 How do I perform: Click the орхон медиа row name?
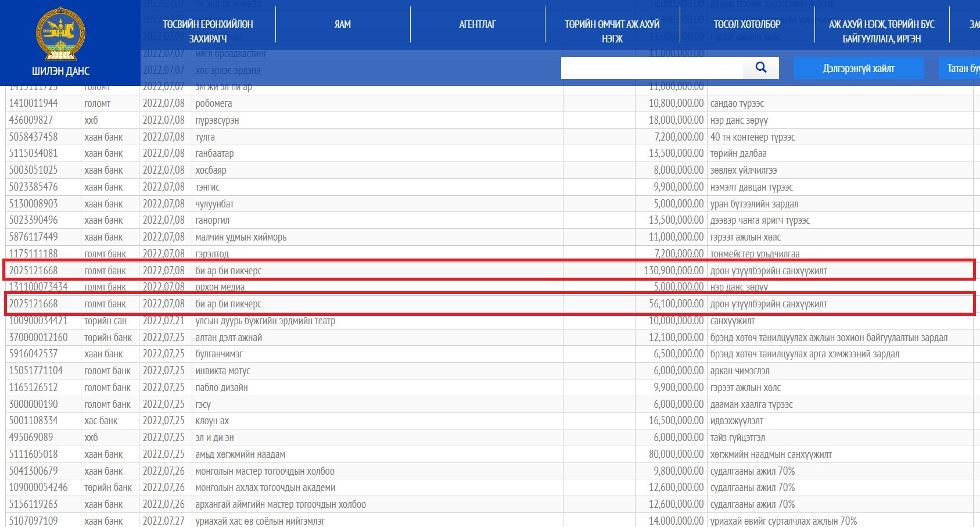[220, 287]
